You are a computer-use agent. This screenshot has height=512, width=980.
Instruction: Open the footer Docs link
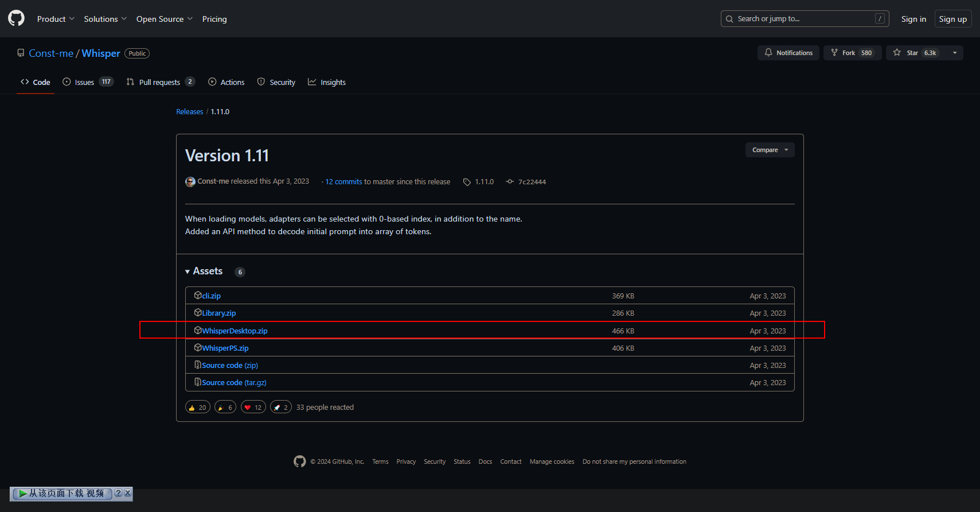[x=485, y=462]
